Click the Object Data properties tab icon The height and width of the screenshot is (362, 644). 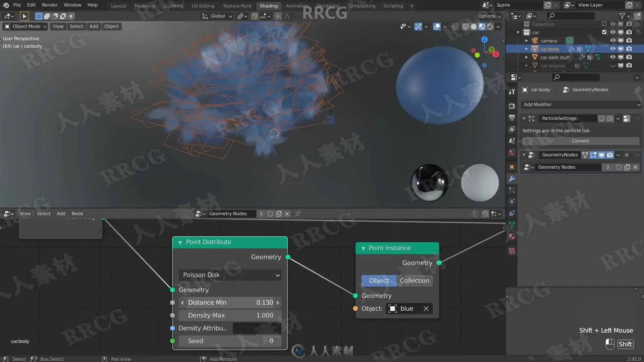512,225
